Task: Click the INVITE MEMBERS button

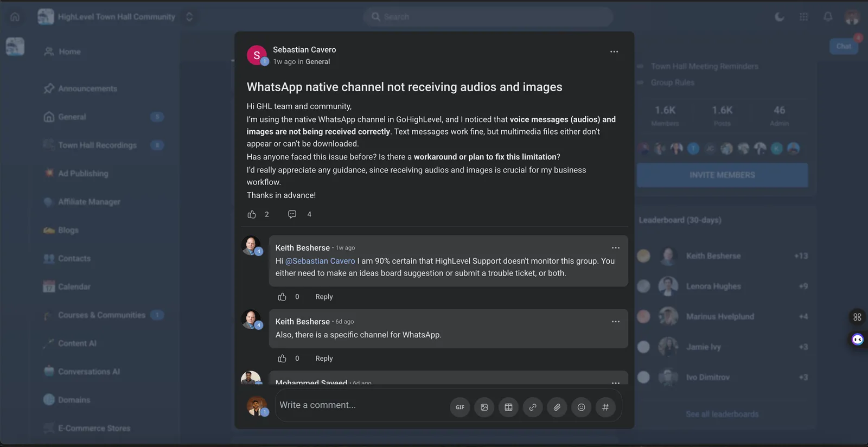Action: point(722,175)
